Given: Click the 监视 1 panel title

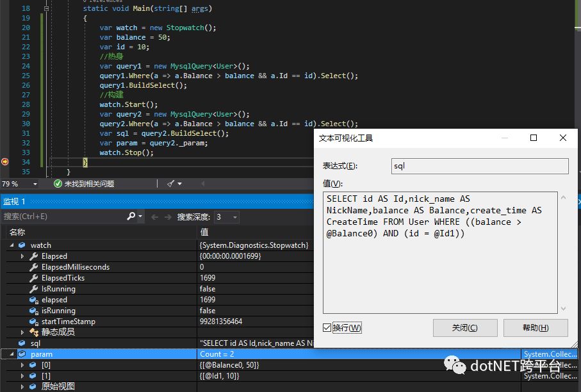Looking at the screenshot, I should tap(14, 201).
